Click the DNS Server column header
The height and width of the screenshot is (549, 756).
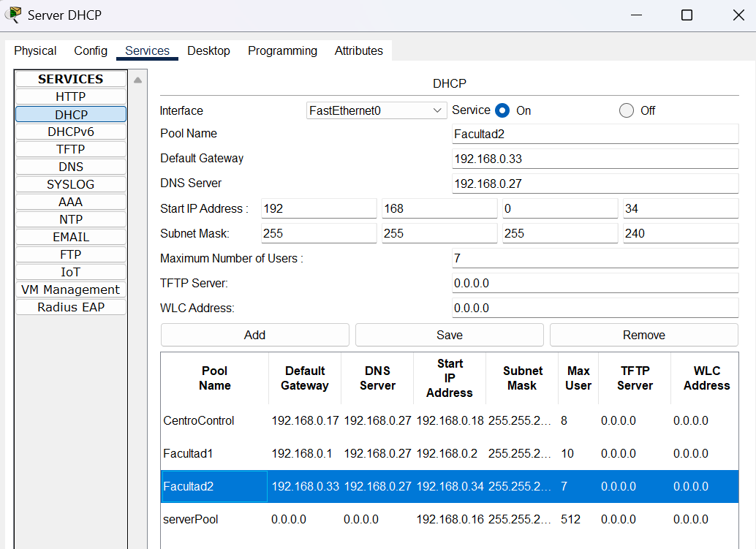(377, 379)
